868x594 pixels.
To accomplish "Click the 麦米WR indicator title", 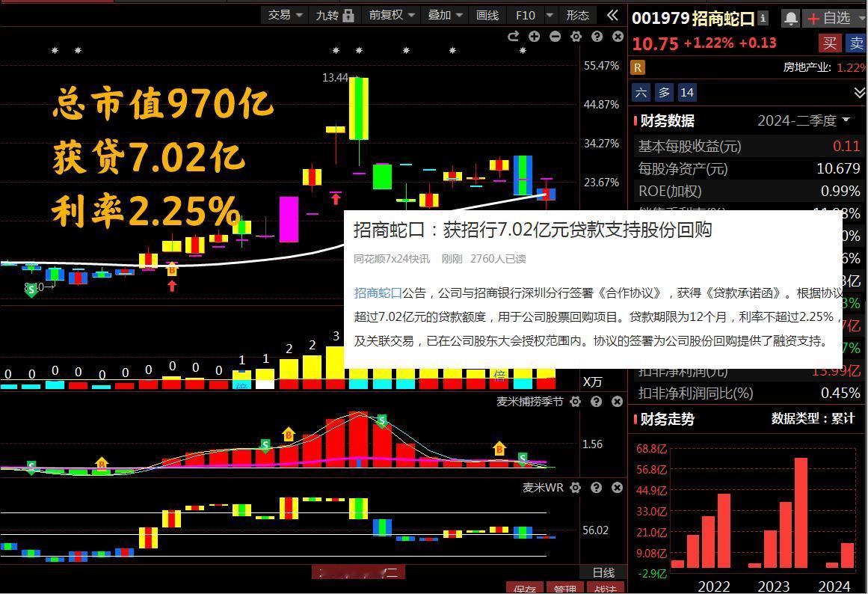I will point(543,488).
